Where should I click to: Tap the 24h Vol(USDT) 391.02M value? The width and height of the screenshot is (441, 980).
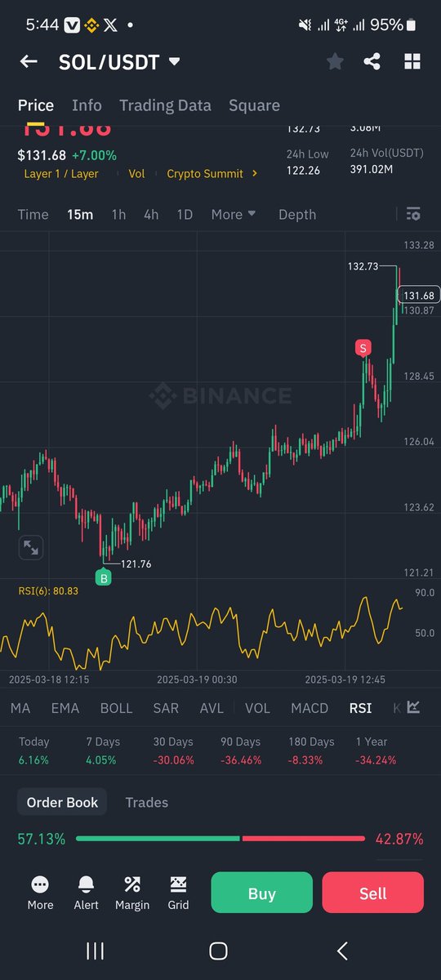pyautogui.click(x=372, y=169)
